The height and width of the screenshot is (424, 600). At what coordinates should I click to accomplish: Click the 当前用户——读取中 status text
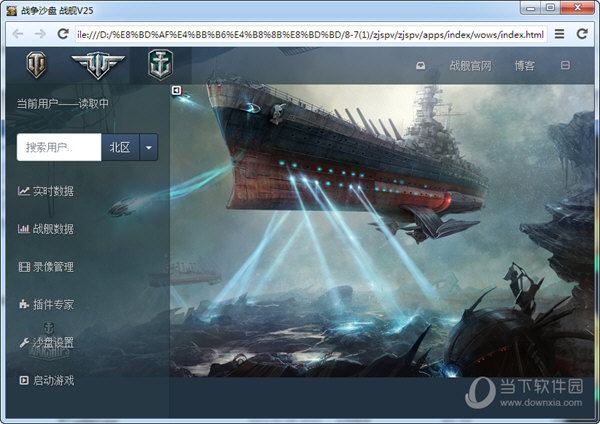(63, 103)
